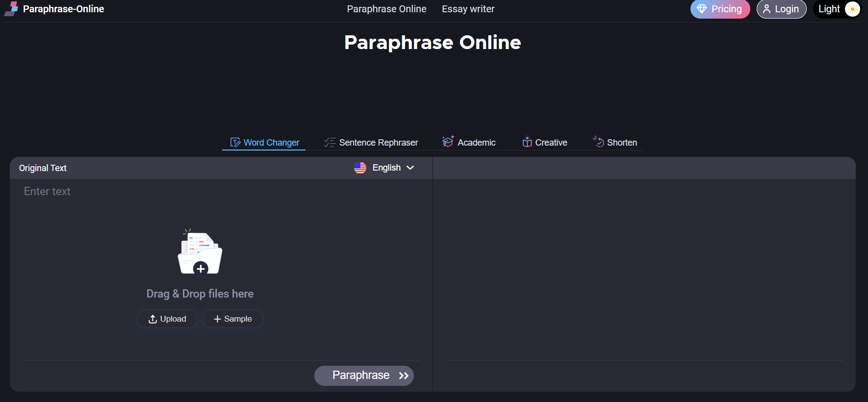Click the Original Text label
The image size is (868, 402).
(43, 168)
